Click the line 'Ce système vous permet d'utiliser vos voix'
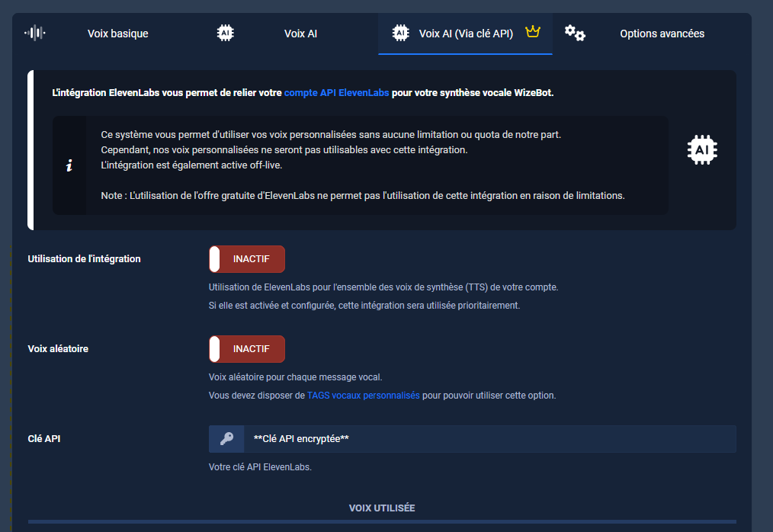 [331, 135]
